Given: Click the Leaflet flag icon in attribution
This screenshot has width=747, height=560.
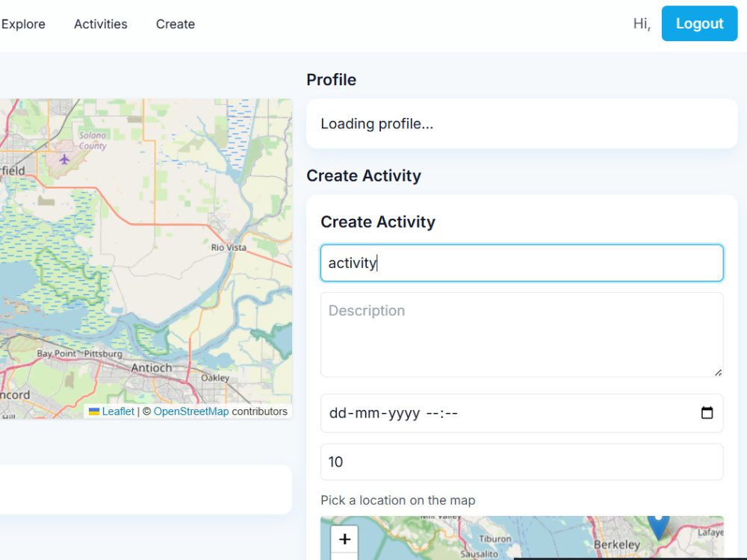Looking at the screenshot, I should click(94, 411).
